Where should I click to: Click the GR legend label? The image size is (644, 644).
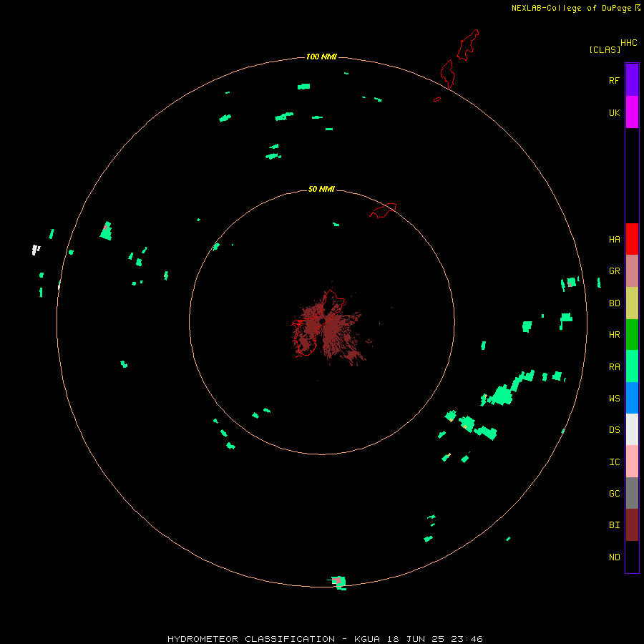614,271
